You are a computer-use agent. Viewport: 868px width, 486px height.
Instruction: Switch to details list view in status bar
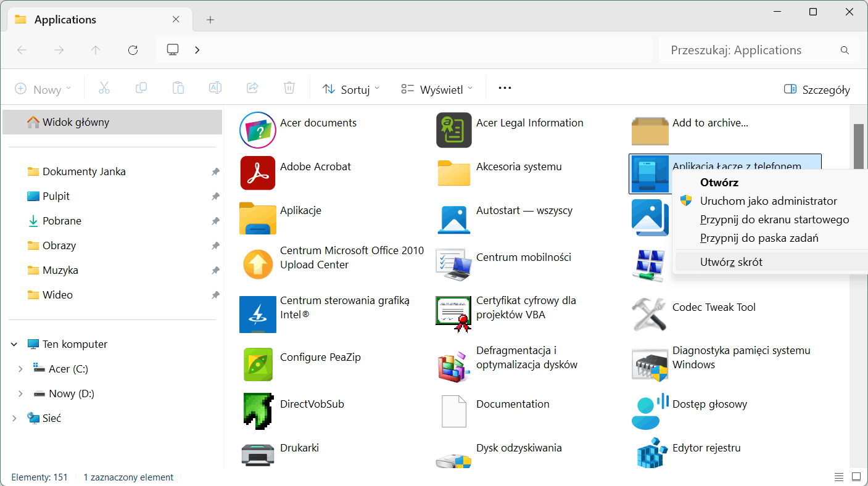[838, 477]
